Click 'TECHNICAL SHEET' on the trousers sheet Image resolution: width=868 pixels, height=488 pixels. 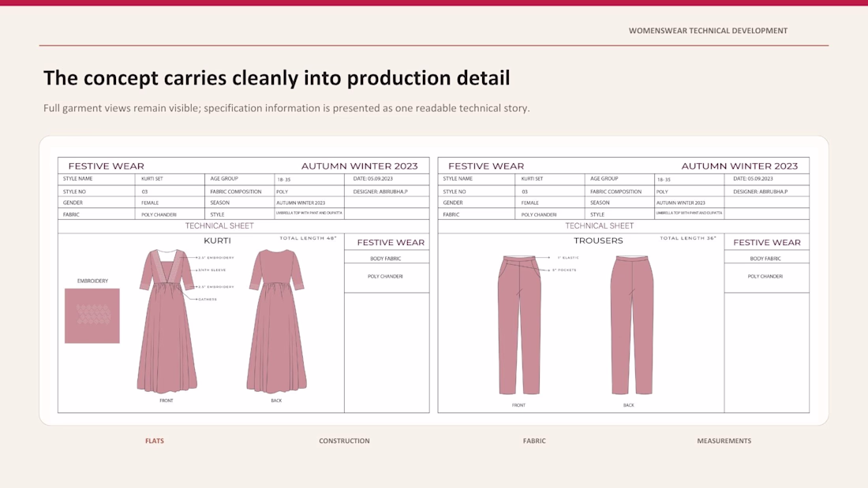point(600,225)
